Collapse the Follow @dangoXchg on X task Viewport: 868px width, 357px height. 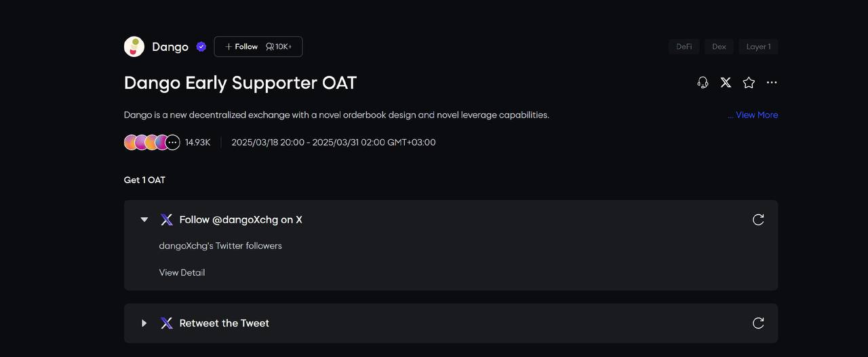144,220
